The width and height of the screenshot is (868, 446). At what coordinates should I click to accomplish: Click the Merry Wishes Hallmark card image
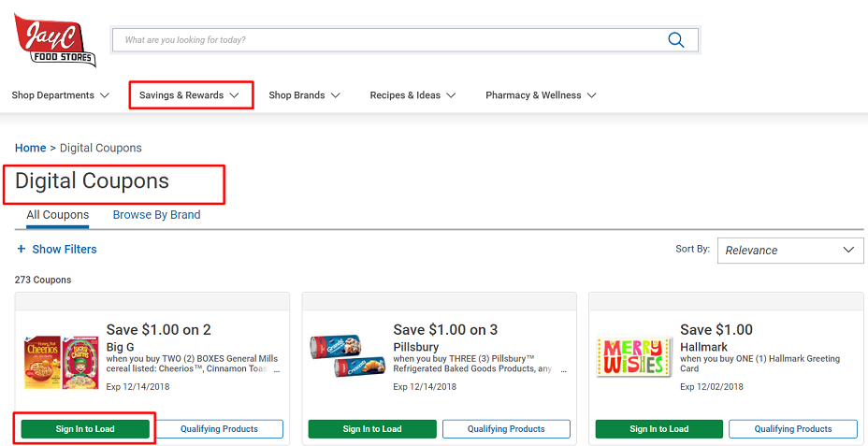point(633,357)
